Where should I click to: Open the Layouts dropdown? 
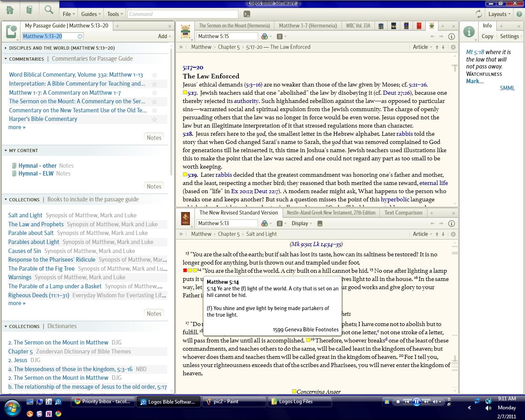[x=500, y=14]
